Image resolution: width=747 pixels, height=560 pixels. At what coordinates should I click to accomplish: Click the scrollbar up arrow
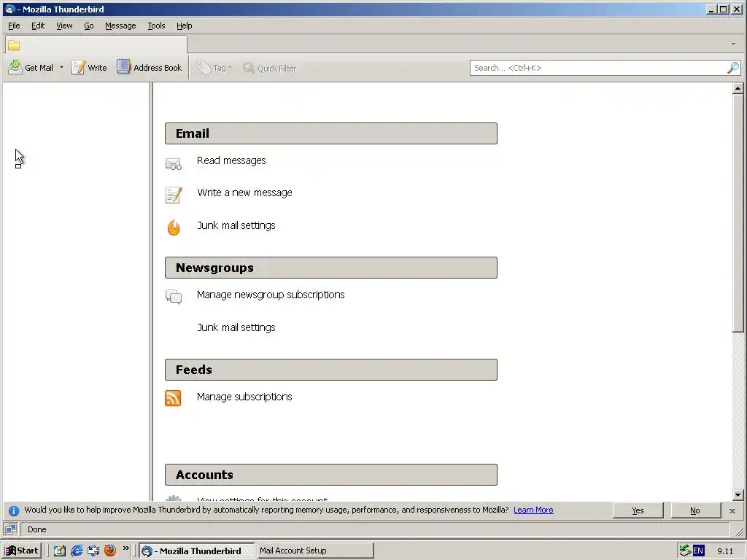tap(738, 88)
